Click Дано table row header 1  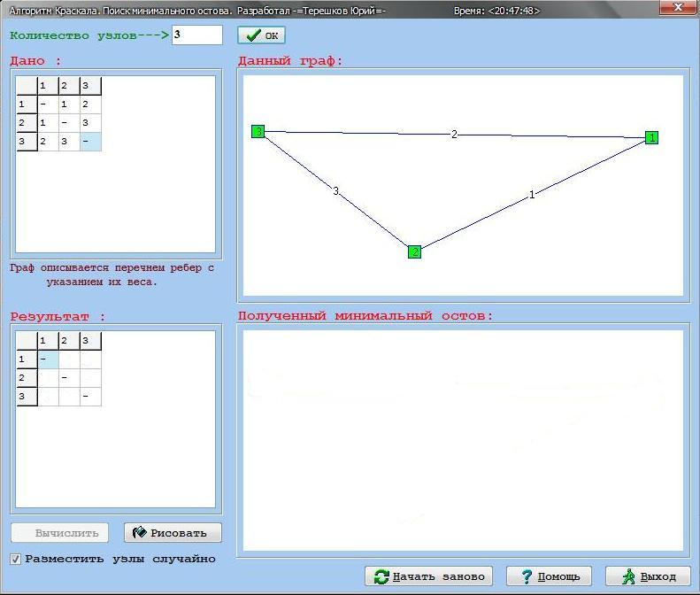pos(27,104)
